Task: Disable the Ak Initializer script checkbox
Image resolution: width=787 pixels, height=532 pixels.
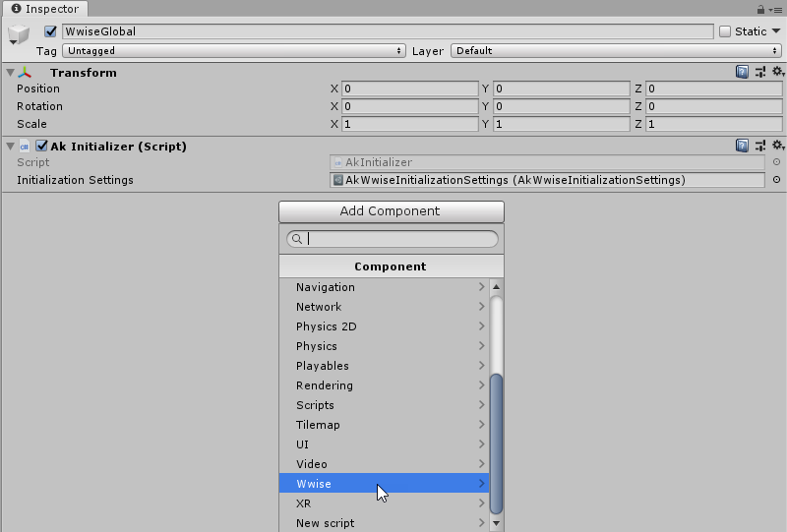Action: click(41, 146)
